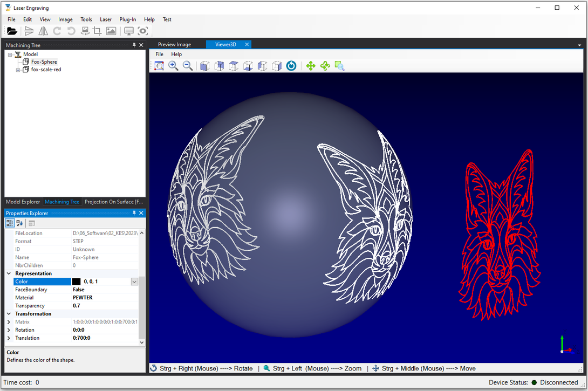
Task: Click the Zoom Out magnifier in Viewer3D
Action: (188, 66)
